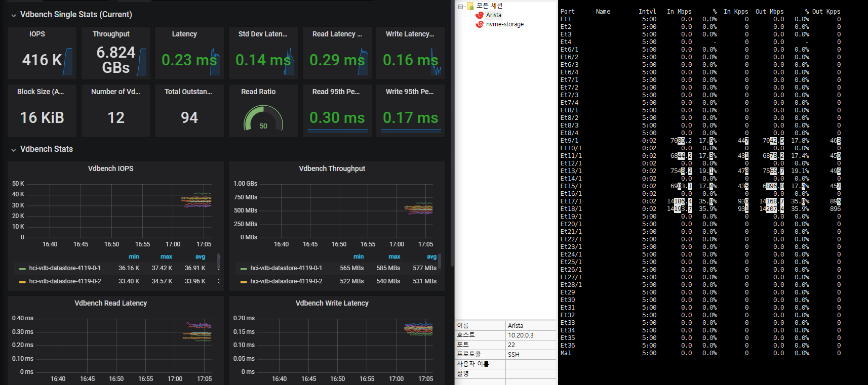868x385 pixels.
Task: Click green color swatch of Throughput datastore-4119-0-1
Action: click(x=244, y=269)
